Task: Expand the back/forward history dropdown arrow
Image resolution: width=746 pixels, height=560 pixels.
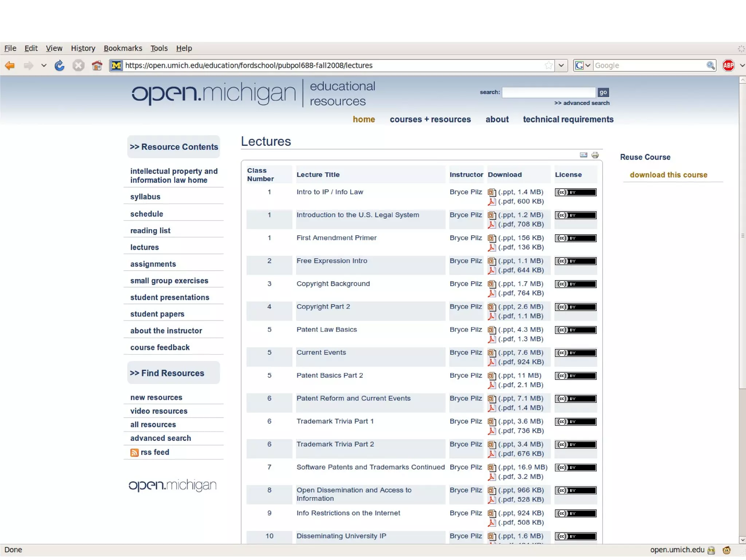Action: pyautogui.click(x=44, y=66)
